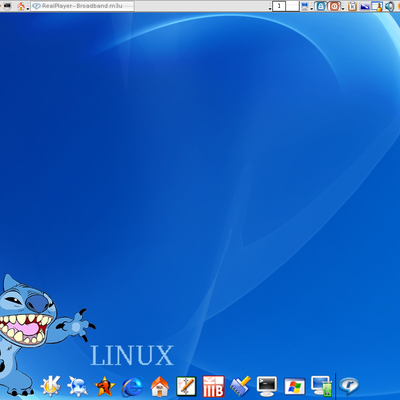Expand the arrow beside top panel home icon

pyautogui.click(x=28, y=8)
